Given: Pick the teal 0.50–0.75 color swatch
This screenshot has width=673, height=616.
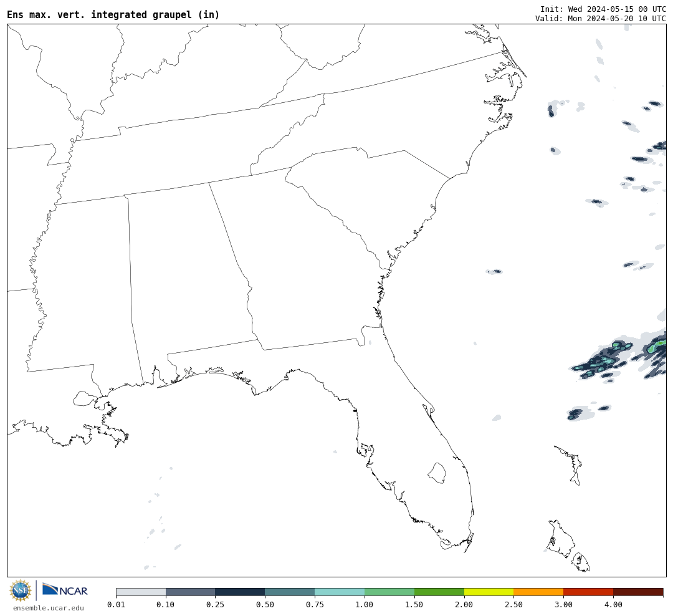Looking at the screenshot, I should click(x=290, y=592).
